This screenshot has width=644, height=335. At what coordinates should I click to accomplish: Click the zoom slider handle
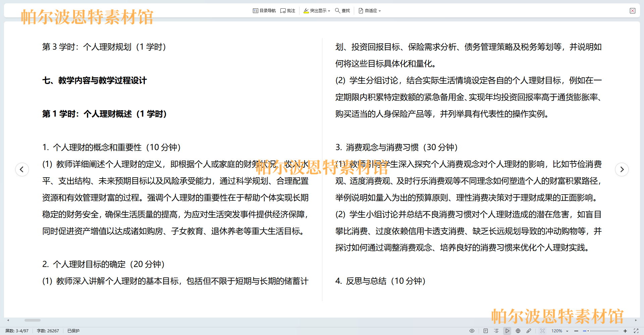588,331
